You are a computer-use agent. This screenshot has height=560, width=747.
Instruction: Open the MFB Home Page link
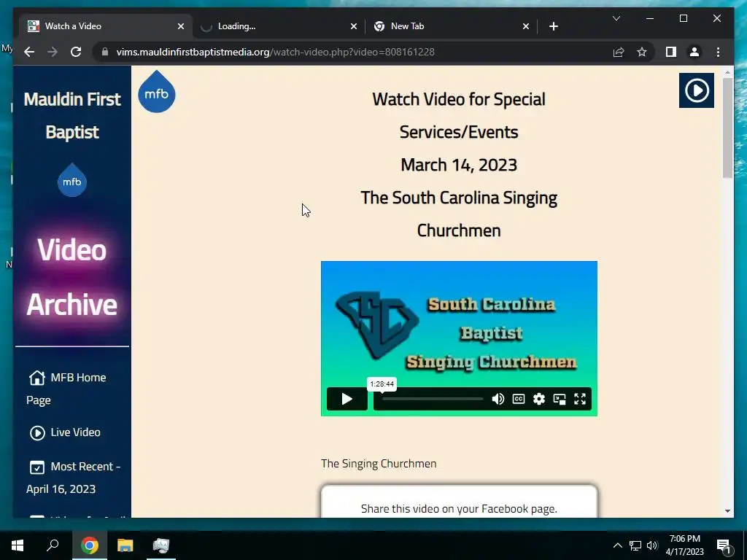[x=66, y=389]
